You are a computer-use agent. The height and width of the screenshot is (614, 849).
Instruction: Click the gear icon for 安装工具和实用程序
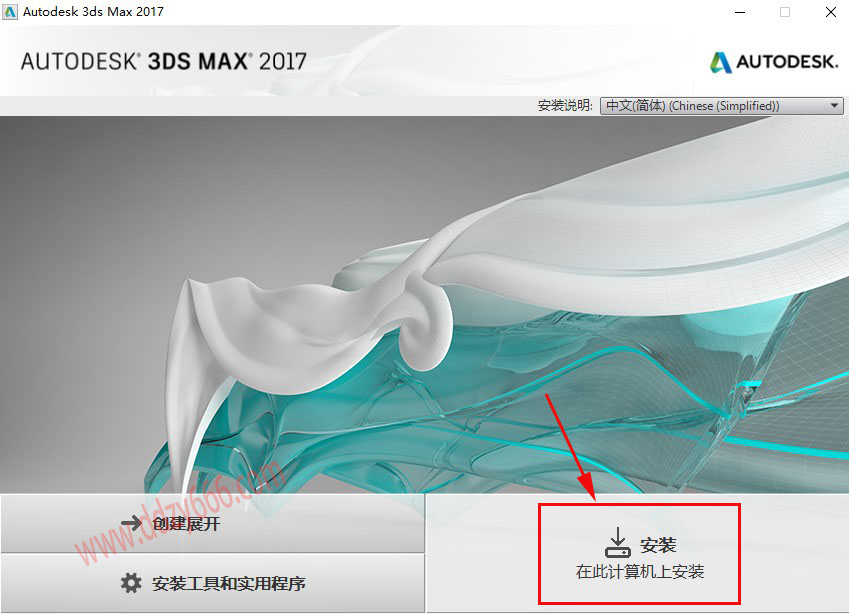(x=131, y=583)
